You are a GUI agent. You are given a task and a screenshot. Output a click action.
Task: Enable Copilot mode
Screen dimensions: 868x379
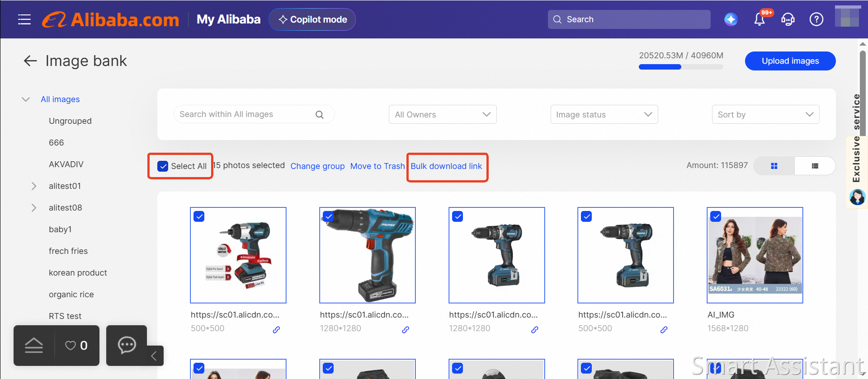pyautogui.click(x=312, y=19)
